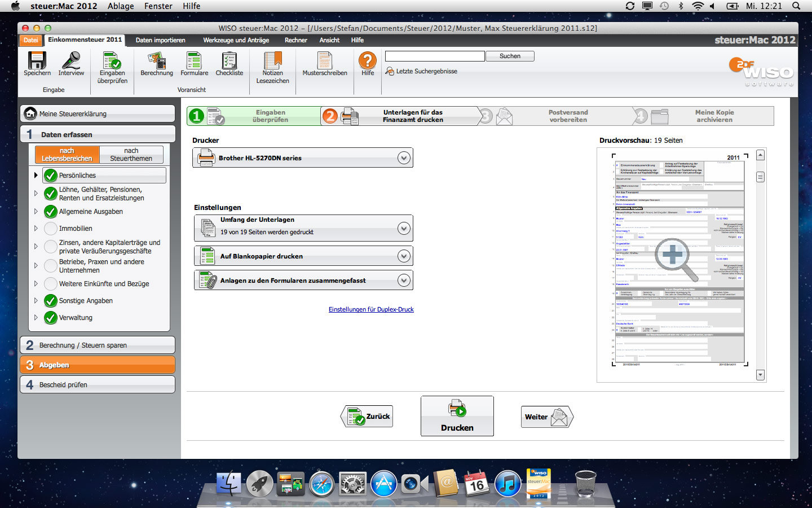This screenshot has height=508, width=812.
Task: Open Notizen Lesezeichen icon
Action: [272, 60]
